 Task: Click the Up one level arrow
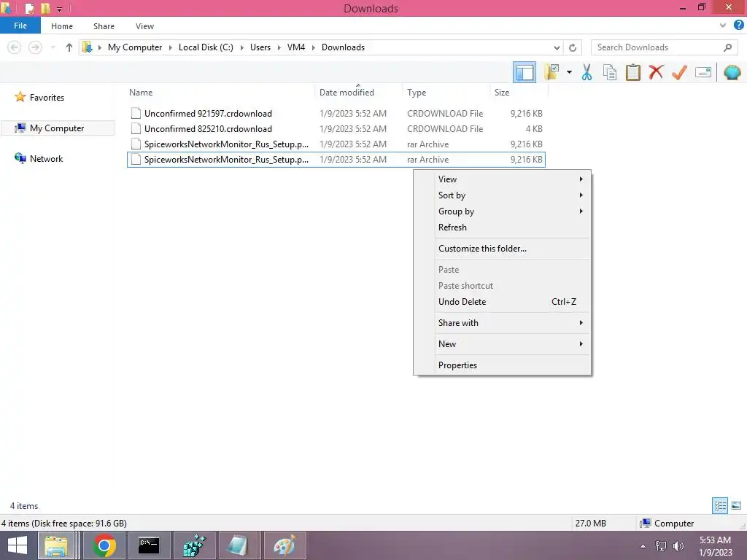[69, 47]
